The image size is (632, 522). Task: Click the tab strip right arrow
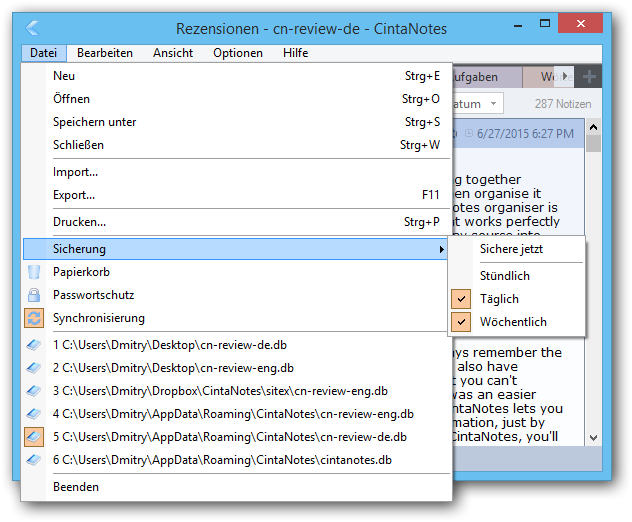click(565, 76)
